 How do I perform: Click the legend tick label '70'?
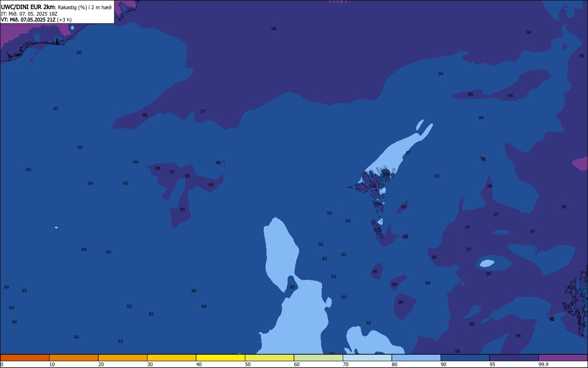click(345, 364)
